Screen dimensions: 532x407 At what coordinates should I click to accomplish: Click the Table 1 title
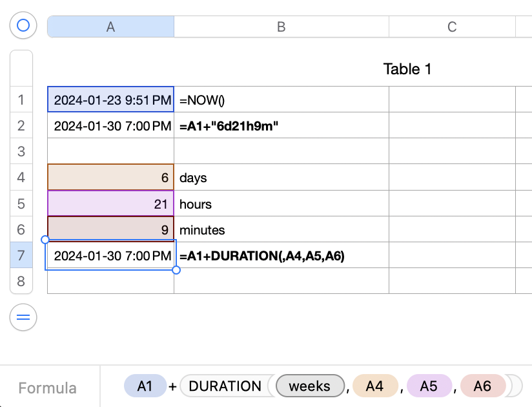tap(407, 69)
